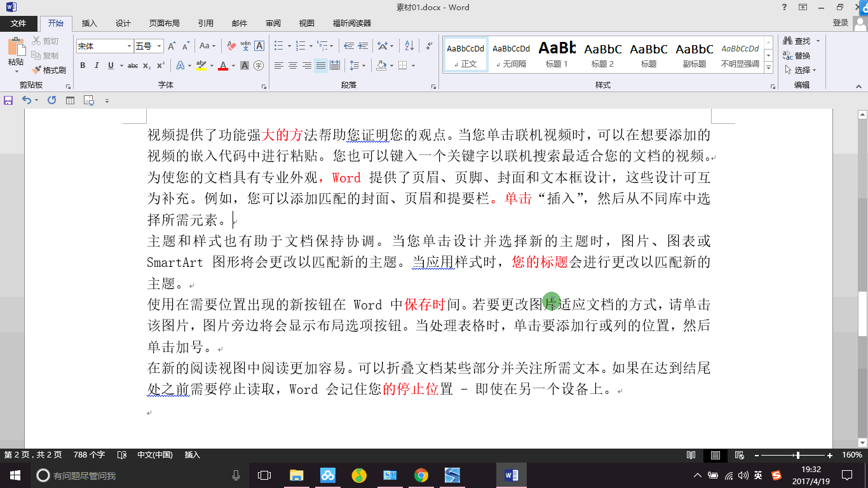Apply character shading gray A icon
The image size is (868, 488).
point(245,65)
